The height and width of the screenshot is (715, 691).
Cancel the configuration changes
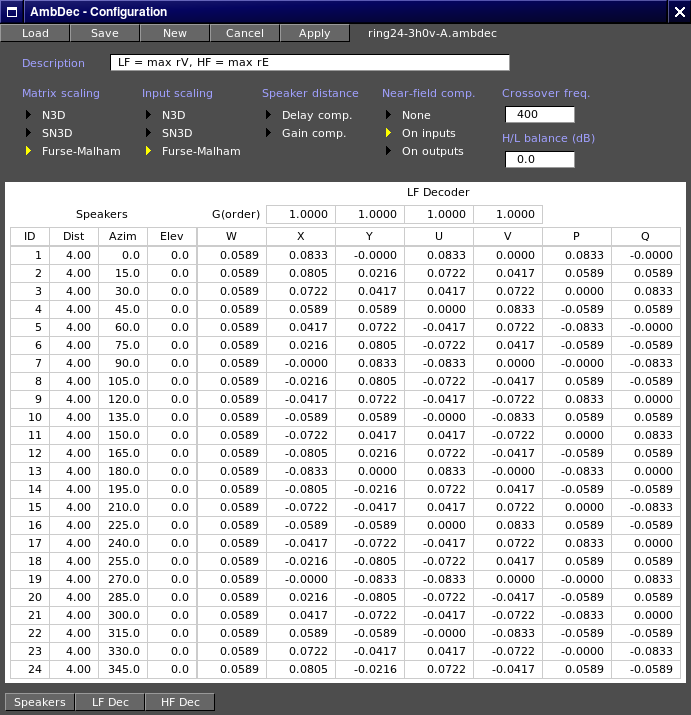(245, 33)
